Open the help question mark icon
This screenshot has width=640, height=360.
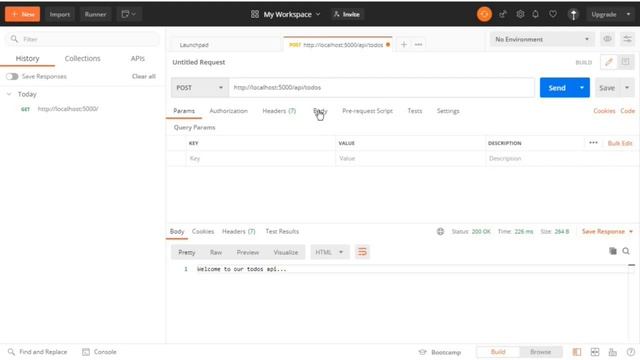pyautogui.click(x=631, y=352)
